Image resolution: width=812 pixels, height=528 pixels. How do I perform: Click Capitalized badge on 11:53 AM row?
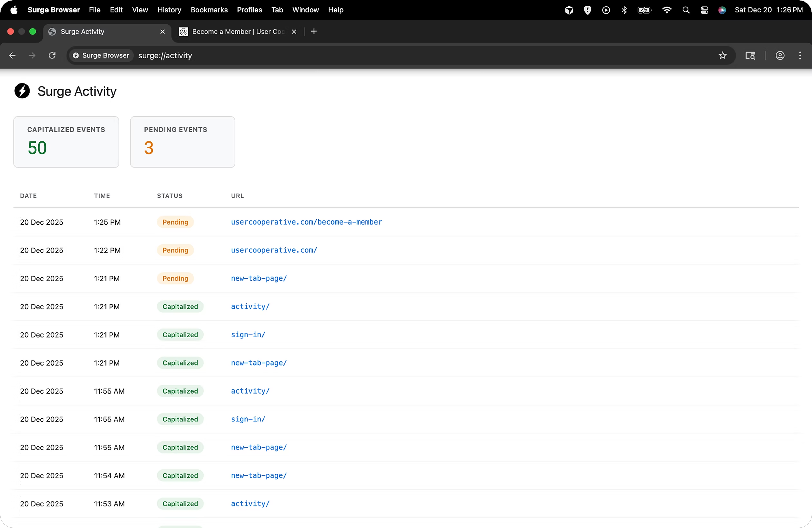(180, 503)
